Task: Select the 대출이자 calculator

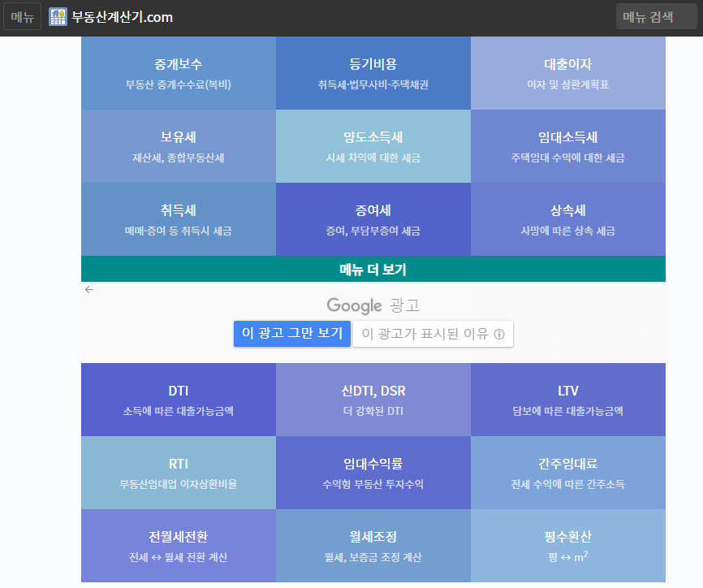Action: pos(569,72)
